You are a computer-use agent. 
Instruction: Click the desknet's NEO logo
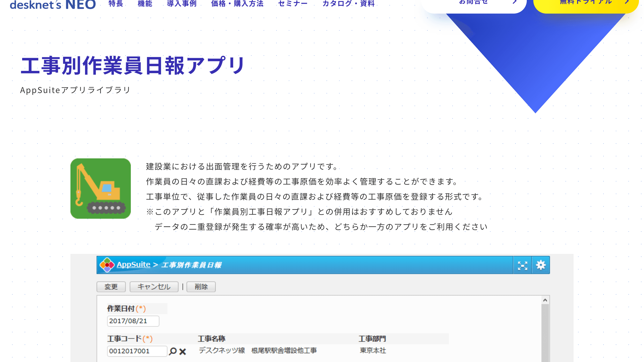(53, 4)
